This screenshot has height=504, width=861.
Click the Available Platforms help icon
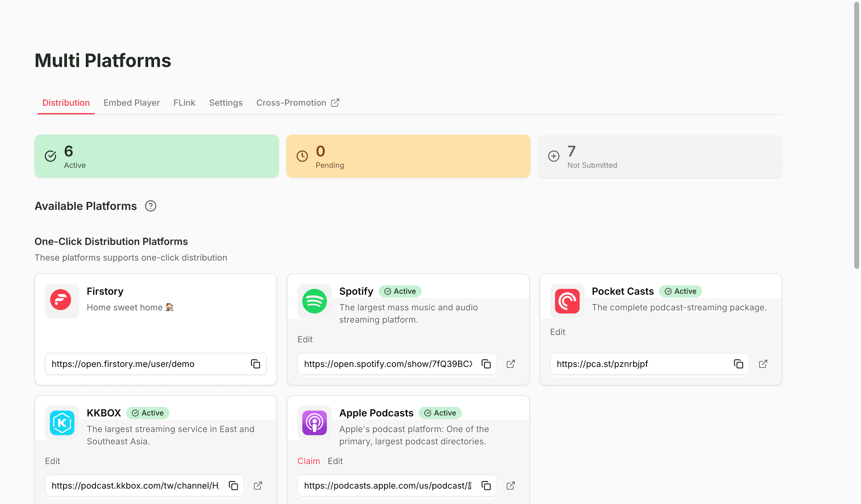(x=150, y=206)
